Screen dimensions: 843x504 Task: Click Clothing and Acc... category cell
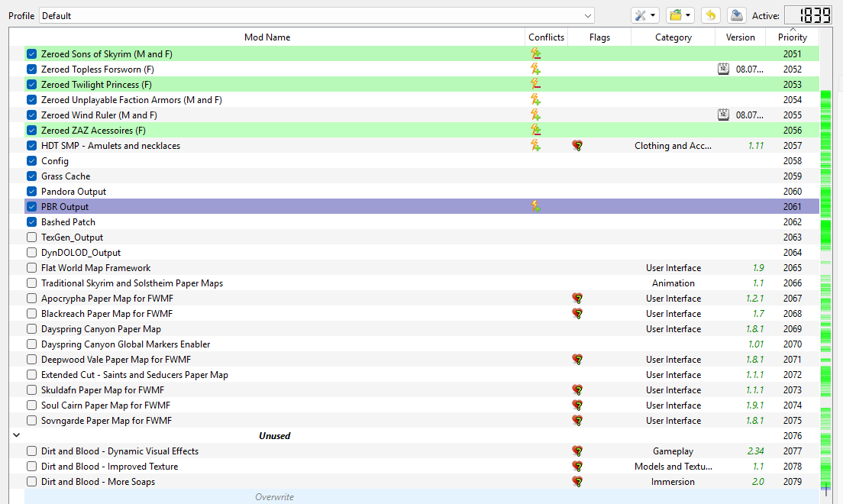[673, 145]
